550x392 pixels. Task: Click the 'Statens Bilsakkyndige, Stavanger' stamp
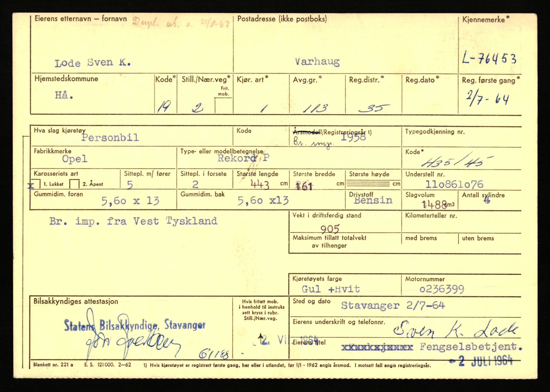coord(135,325)
